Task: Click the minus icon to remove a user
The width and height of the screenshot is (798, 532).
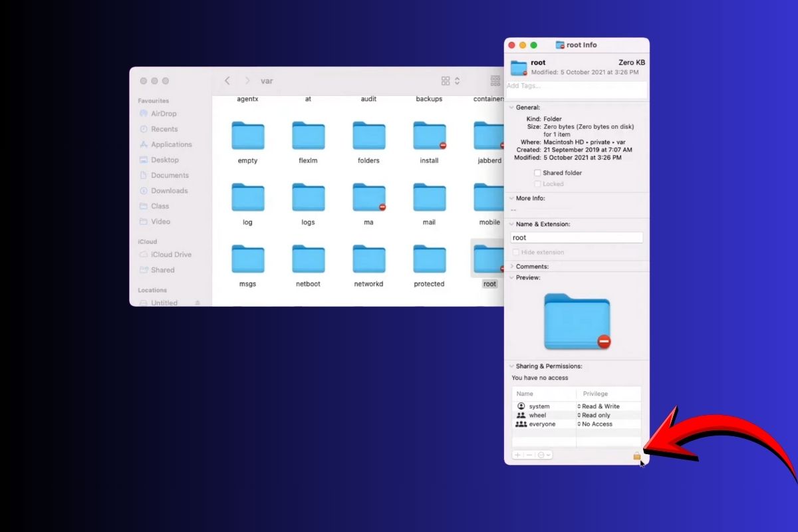Action: pos(529,455)
